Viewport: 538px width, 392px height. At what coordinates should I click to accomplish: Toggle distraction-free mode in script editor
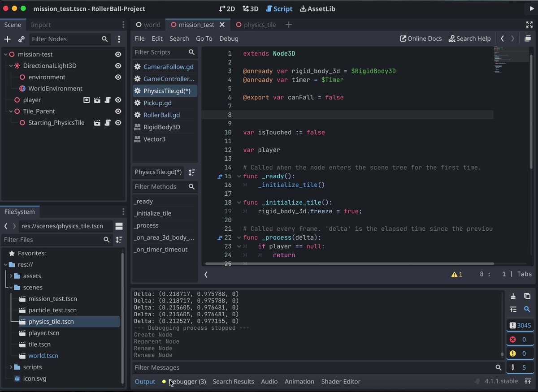tap(529, 25)
